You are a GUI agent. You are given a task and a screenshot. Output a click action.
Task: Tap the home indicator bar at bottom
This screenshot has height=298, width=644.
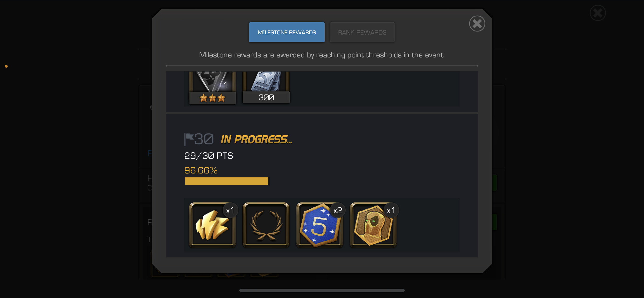click(x=322, y=290)
